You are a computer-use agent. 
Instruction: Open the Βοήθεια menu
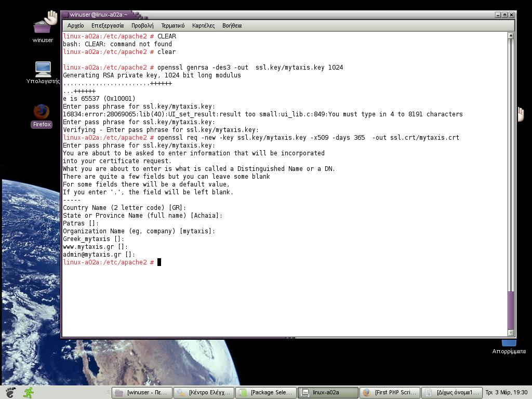point(232,25)
